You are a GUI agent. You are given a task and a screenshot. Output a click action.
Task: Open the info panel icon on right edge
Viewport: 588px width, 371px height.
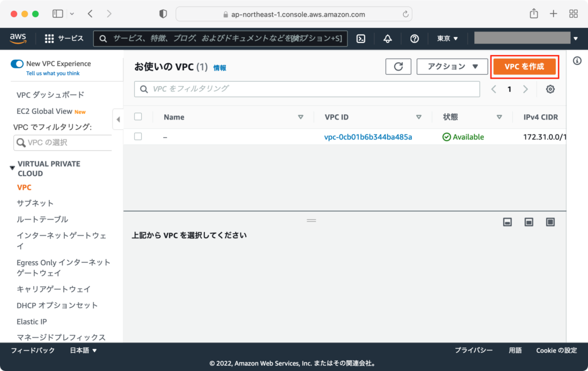tap(577, 61)
